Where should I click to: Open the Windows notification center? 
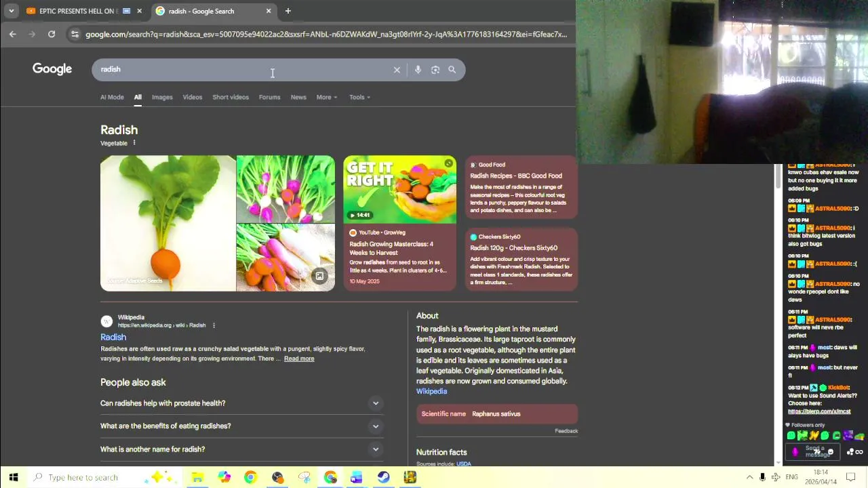click(851, 477)
